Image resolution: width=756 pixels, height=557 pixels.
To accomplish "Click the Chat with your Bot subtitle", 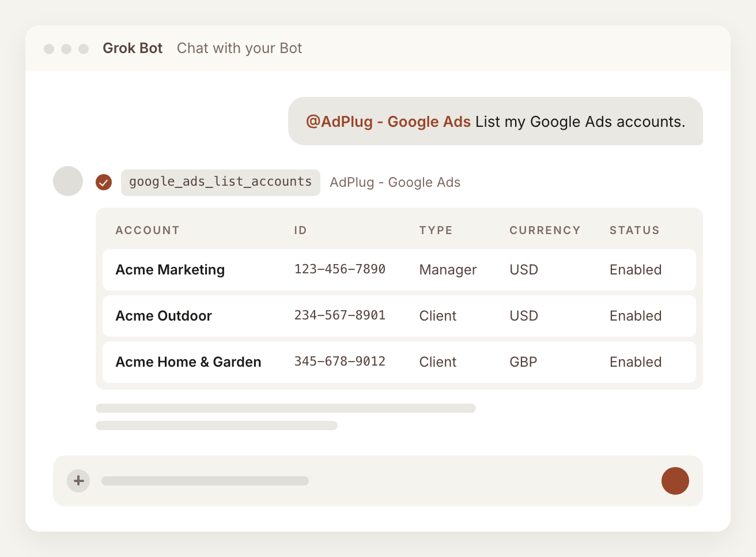I will pyautogui.click(x=240, y=48).
